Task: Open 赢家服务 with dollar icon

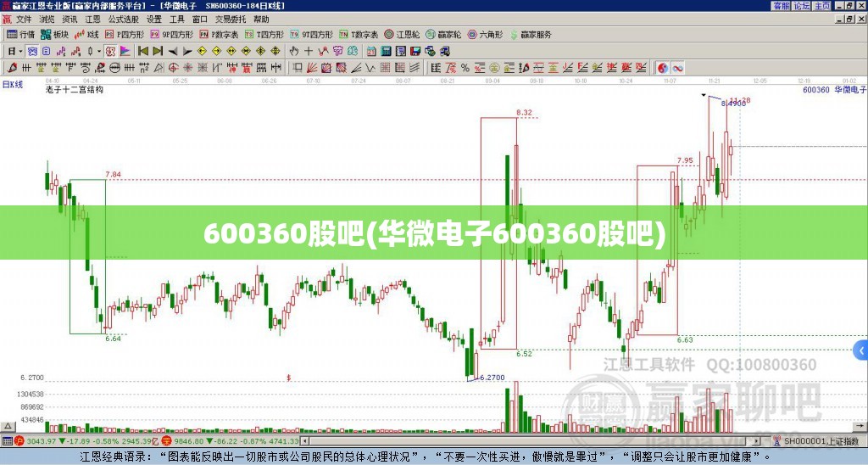Action: (531, 34)
